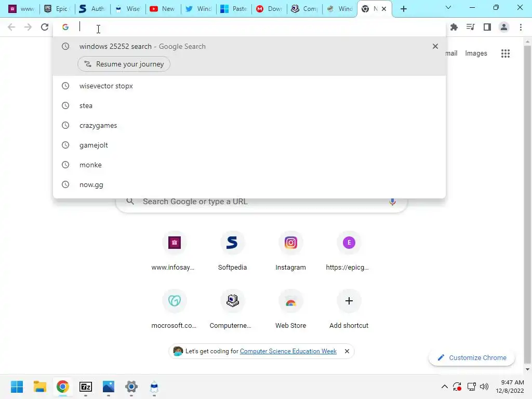Select now.gg suggestion
Viewport: 532px width, 399px height.
(x=249, y=184)
